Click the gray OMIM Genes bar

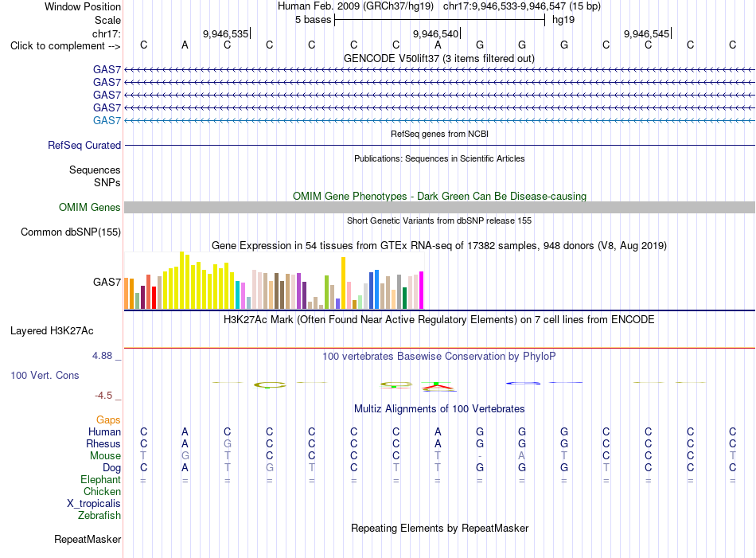click(439, 208)
